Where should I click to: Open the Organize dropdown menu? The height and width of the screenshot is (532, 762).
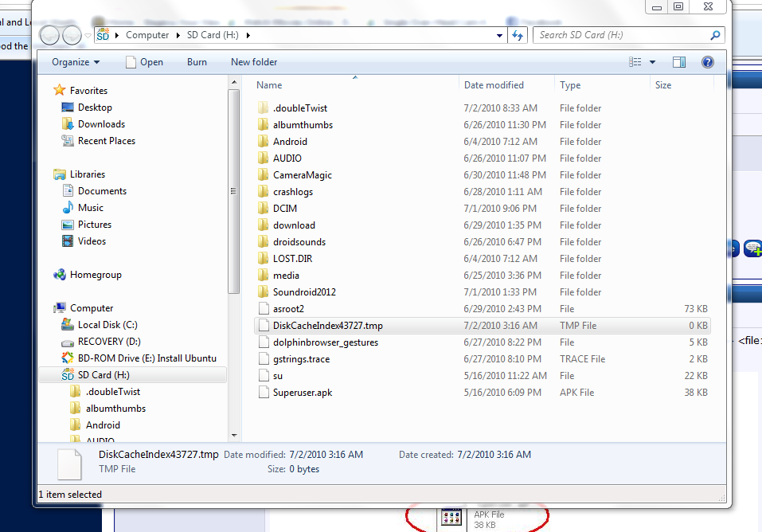coord(76,62)
